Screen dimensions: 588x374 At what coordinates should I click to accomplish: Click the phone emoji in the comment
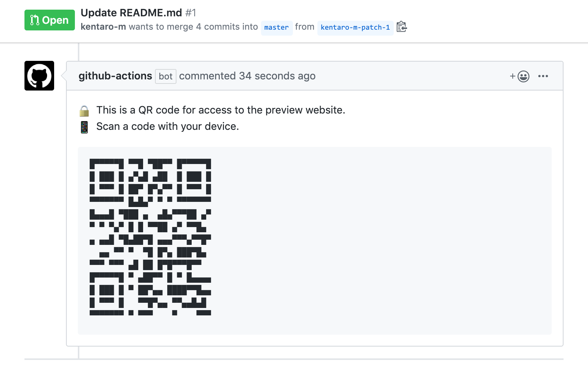[x=85, y=127]
